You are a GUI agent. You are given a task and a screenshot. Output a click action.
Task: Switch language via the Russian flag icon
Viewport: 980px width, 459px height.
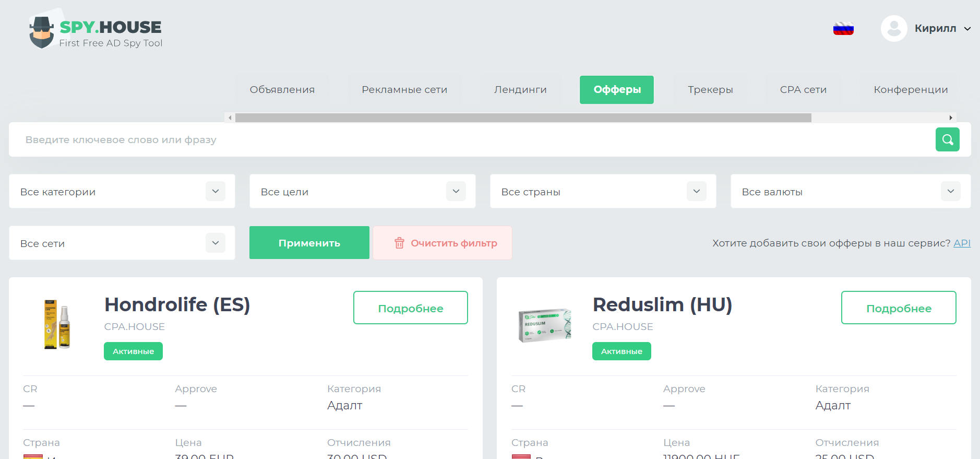click(x=843, y=29)
